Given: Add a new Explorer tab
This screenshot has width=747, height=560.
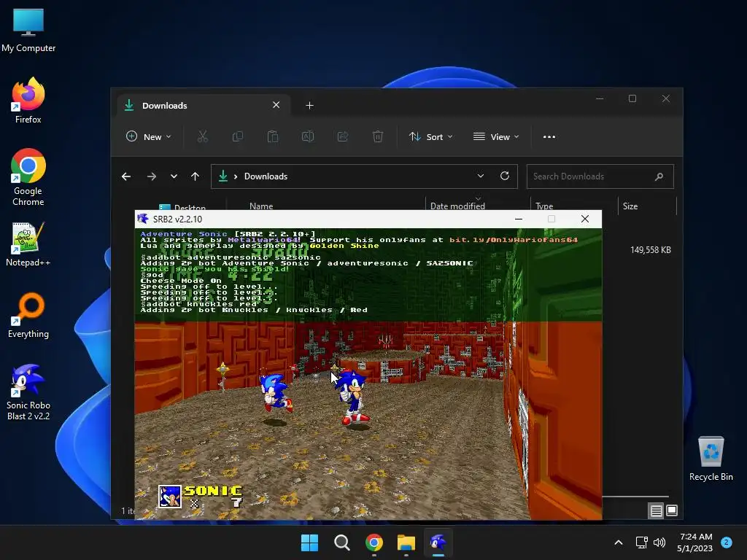Looking at the screenshot, I should [x=309, y=105].
